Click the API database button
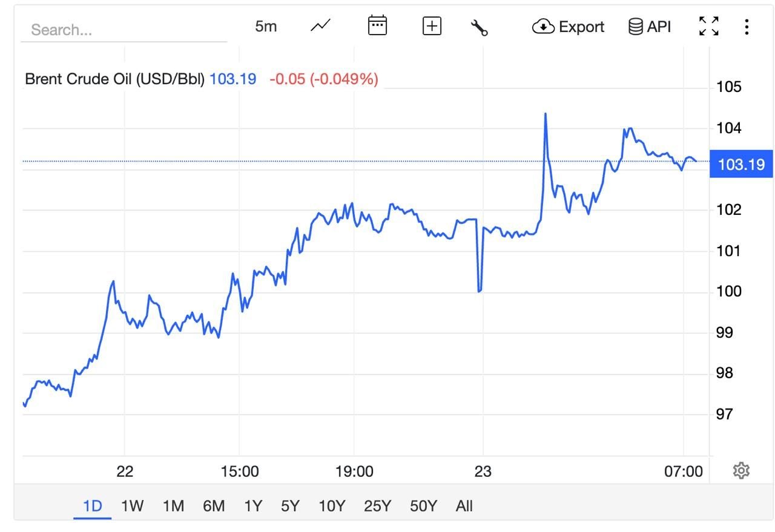The image size is (775, 532). (x=650, y=27)
